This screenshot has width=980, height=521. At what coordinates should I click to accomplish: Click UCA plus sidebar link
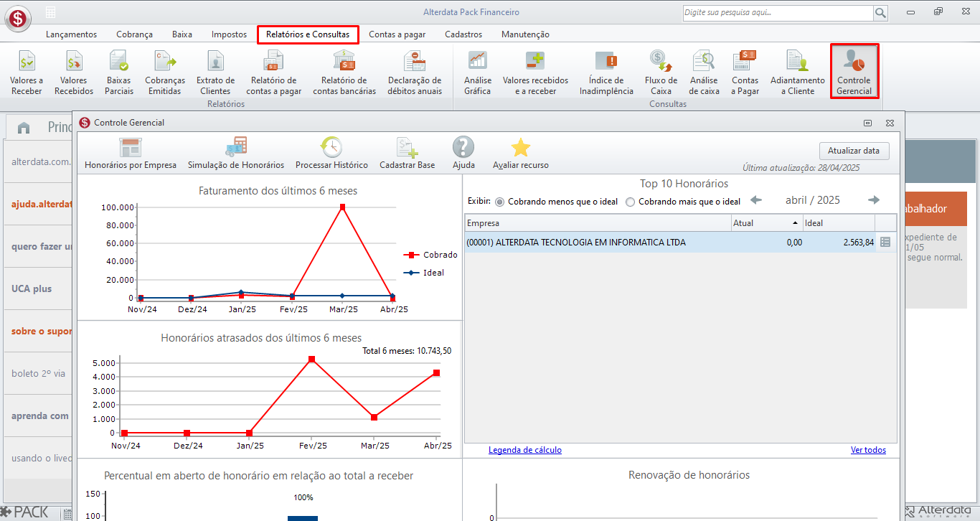click(32, 288)
